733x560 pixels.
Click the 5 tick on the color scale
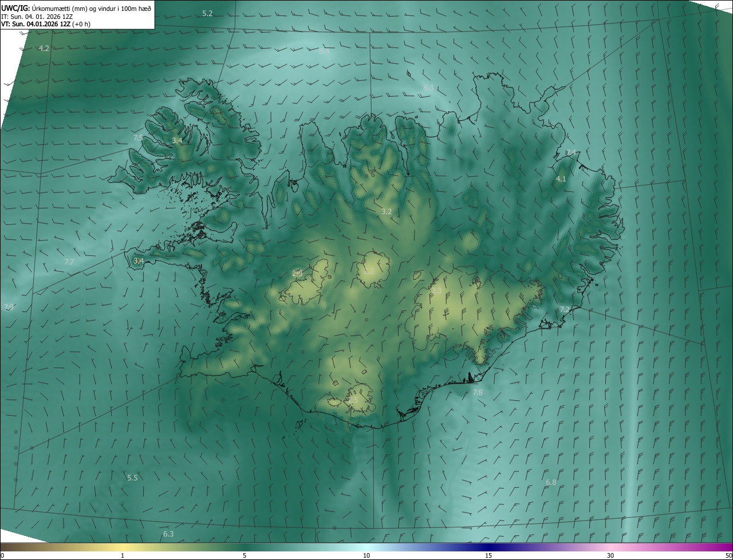pos(245,556)
